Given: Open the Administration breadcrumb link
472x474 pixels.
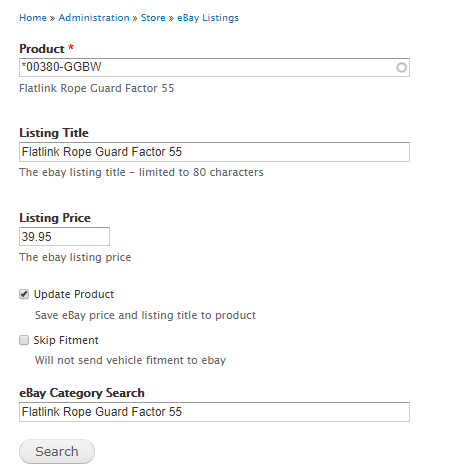Looking at the screenshot, I should coord(94,18).
